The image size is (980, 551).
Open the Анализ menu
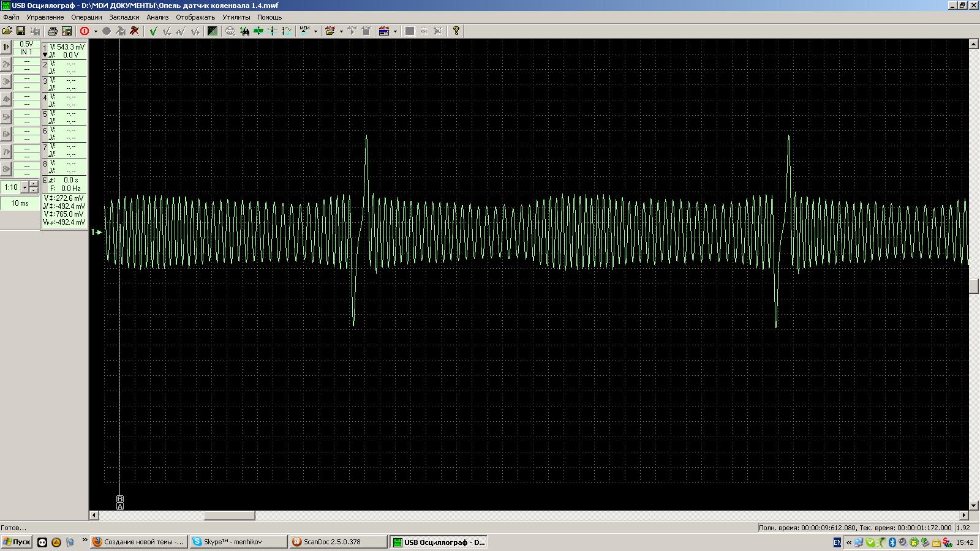157,17
